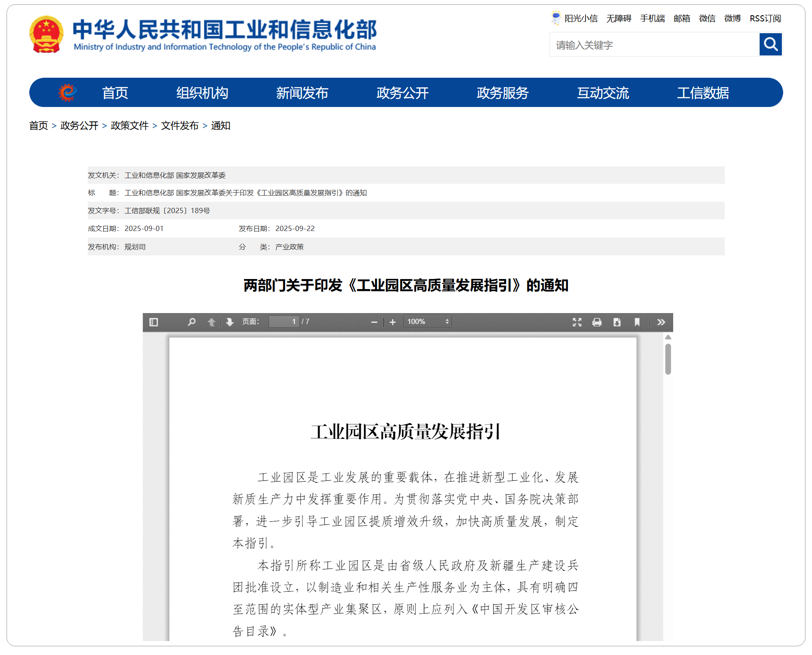Zoom out the PDF document

click(374, 322)
